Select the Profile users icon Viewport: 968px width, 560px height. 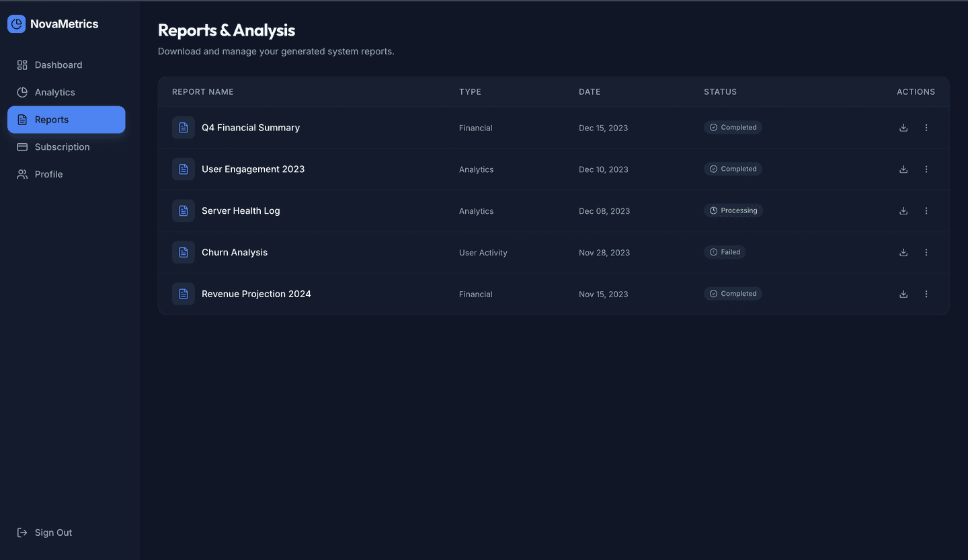pyautogui.click(x=22, y=174)
